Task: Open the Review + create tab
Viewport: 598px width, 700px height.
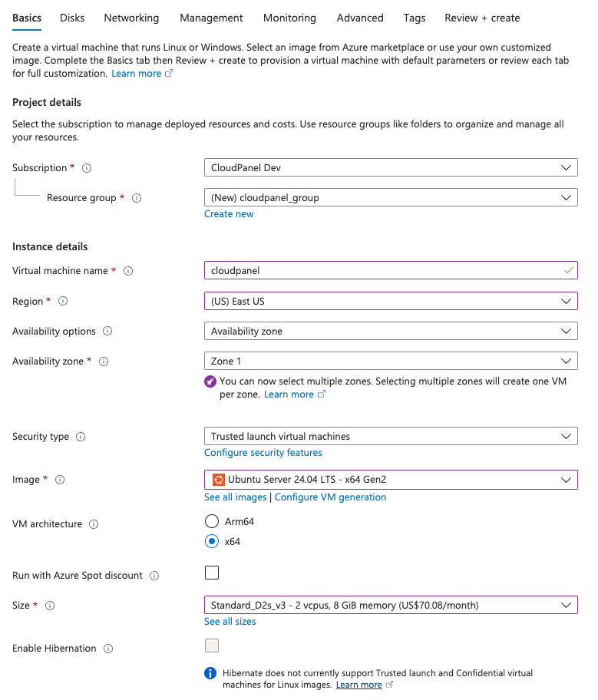Action: click(482, 18)
